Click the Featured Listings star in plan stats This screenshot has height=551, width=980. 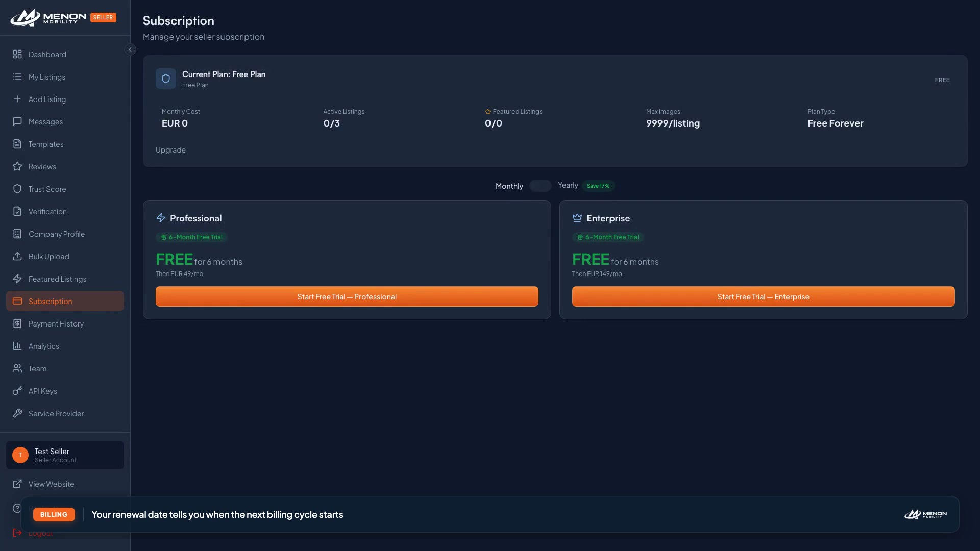click(x=488, y=112)
